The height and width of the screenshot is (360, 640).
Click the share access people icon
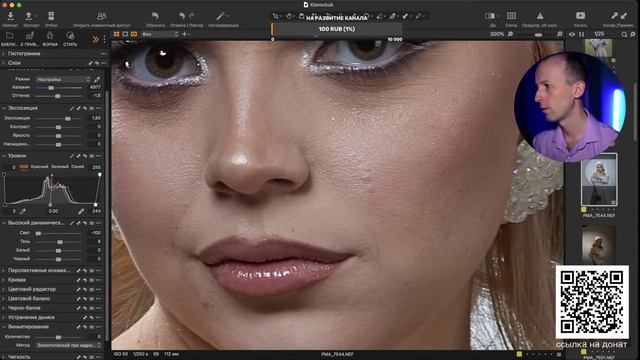[x=102, y=16]
